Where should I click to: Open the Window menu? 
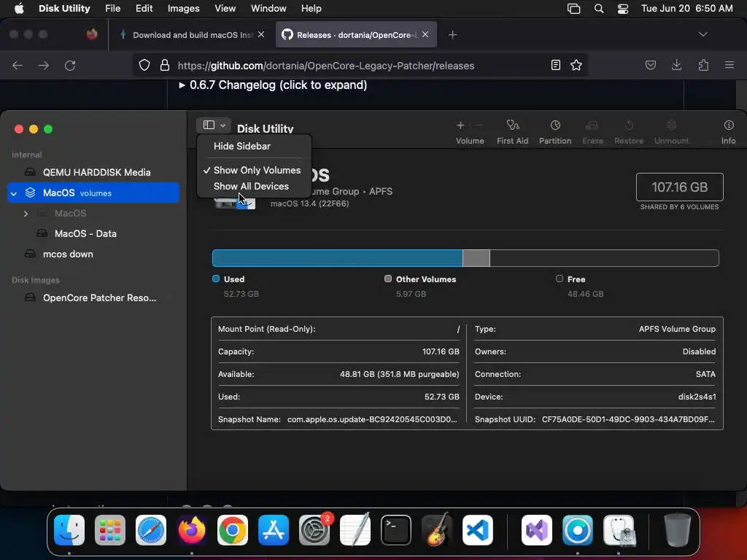pos(268,9)
